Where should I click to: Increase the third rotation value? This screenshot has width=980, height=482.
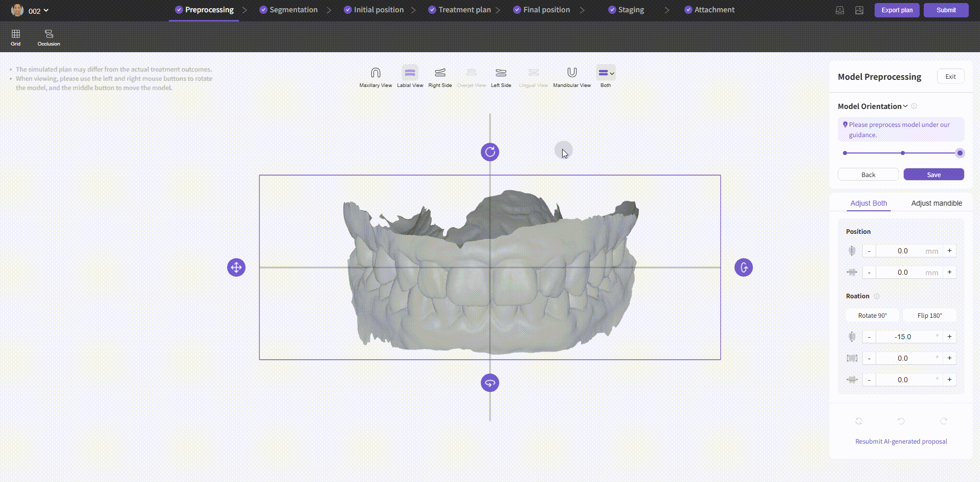[x=949, y=380]
